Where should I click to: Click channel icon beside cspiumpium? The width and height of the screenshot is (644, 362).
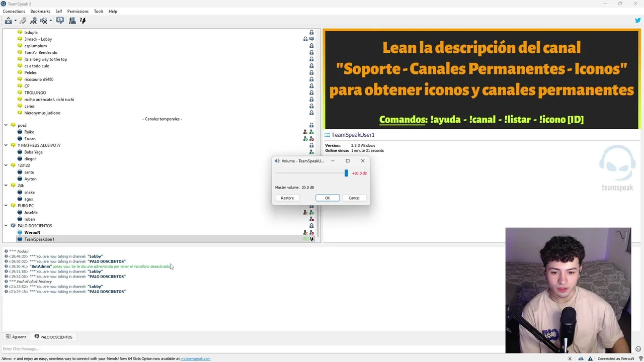20,46
